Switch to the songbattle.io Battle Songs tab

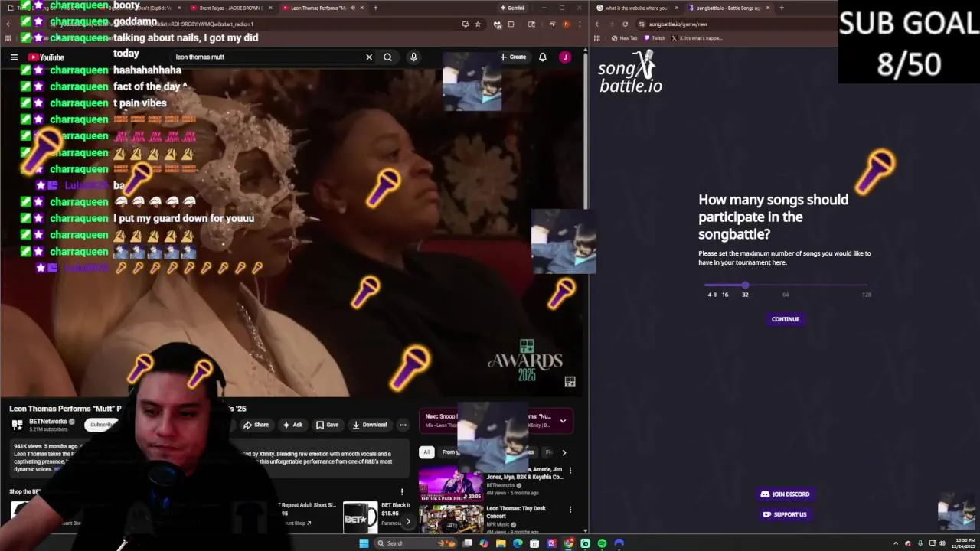[x=728, y=8]
